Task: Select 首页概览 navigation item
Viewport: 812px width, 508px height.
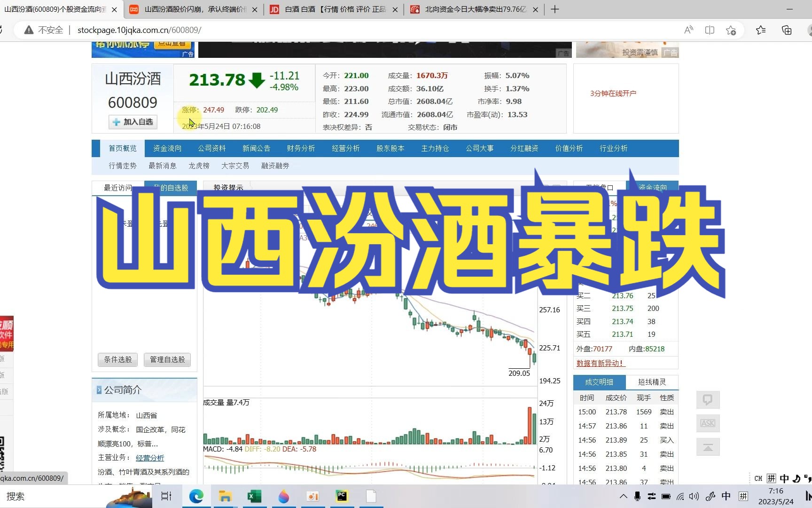Action: (x=122, y=148)
